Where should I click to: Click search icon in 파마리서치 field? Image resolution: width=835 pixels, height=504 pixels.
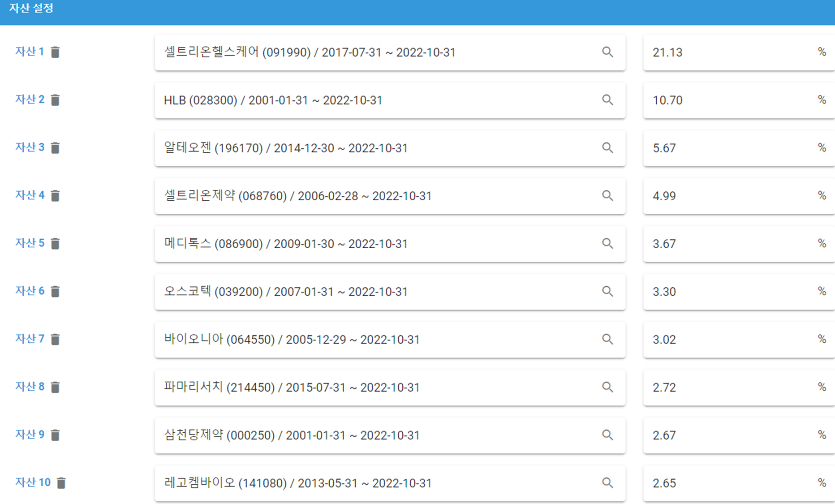[607, 387]
